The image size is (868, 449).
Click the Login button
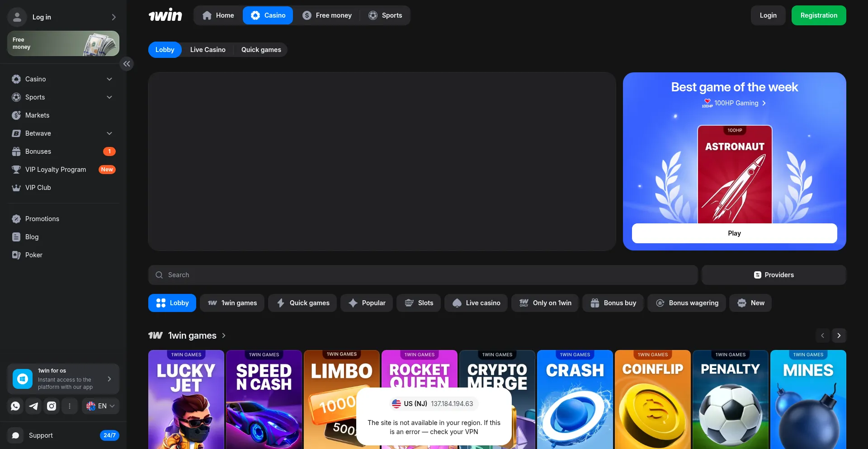click(x=768, y=15)
